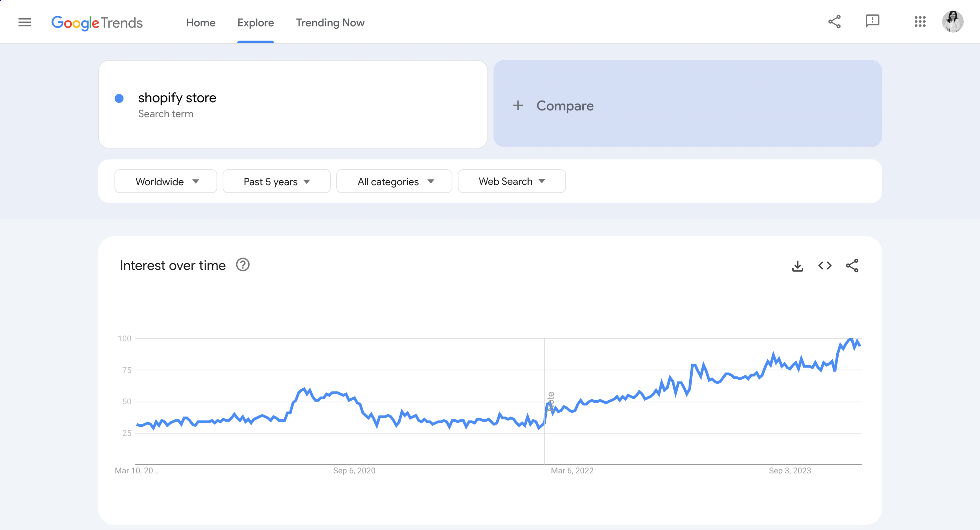
Task: Open the Worldwide region dropdown
Action: point(166,181)
